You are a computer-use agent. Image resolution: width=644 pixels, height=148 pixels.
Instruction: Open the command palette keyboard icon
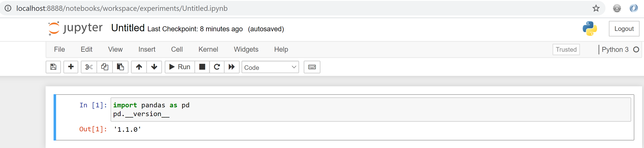(311, 67)
